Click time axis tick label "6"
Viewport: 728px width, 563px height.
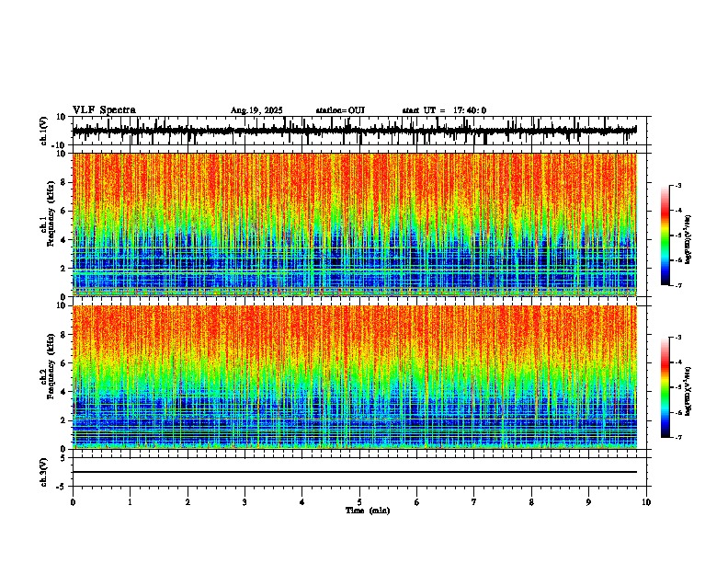pos(416,502)
